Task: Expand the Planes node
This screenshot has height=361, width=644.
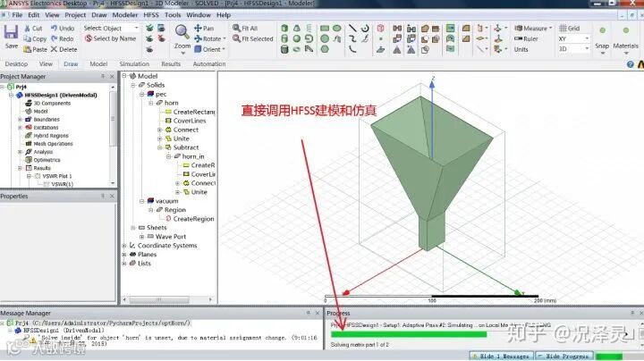Action: pyautogui.click(x=124, y=255)
